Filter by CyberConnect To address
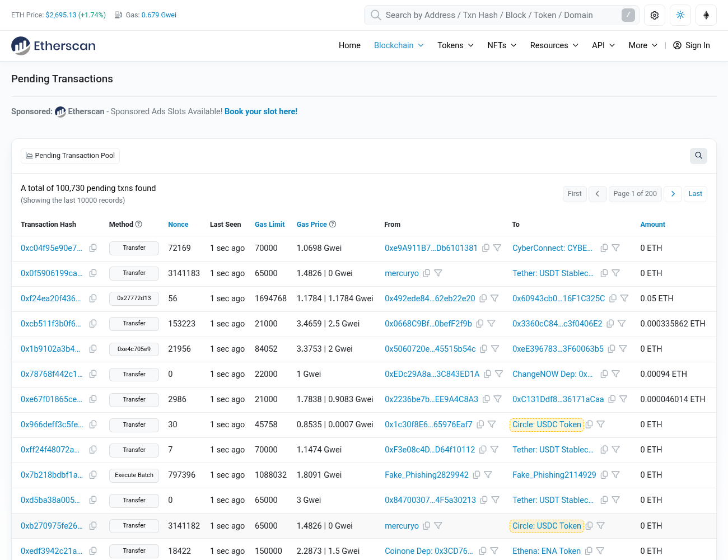 coord(615,248)
